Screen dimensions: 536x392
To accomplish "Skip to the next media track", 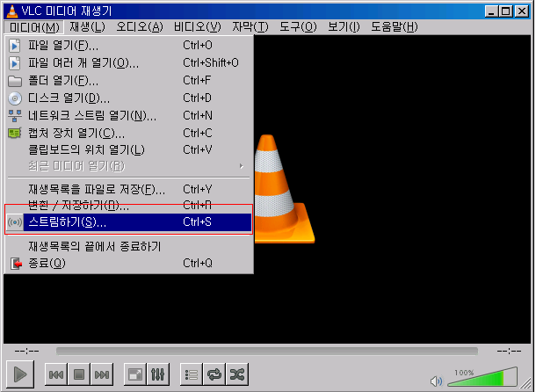I will pos(102,374).
